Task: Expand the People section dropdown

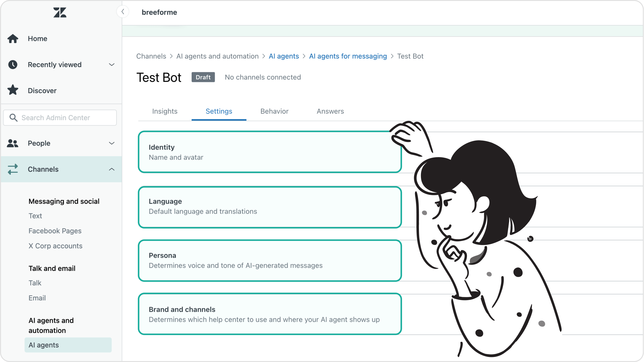Action: point(111,143)
